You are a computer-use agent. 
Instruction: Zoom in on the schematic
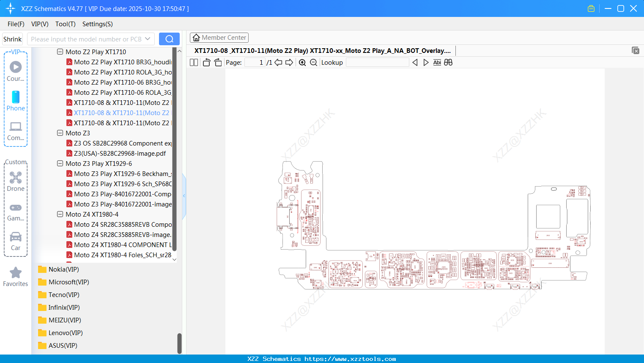click(302, 62)
